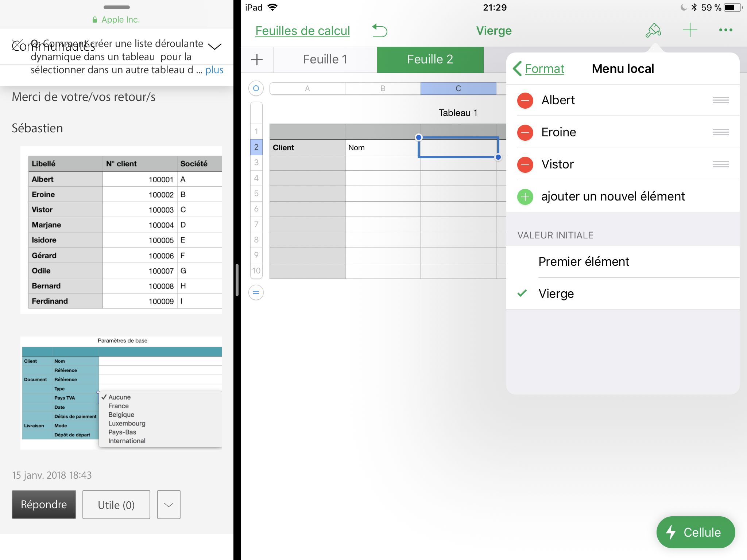Switch to Feuille 1 tab

(x=325, y=59)
